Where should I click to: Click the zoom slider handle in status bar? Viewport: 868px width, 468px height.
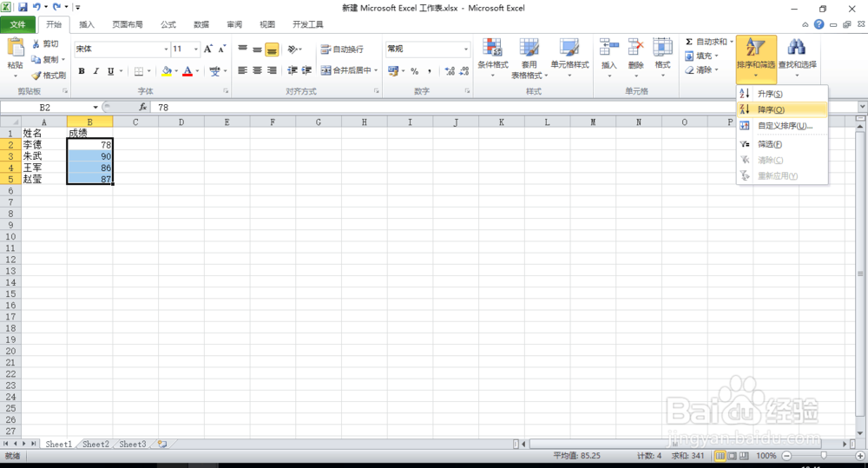823,455
